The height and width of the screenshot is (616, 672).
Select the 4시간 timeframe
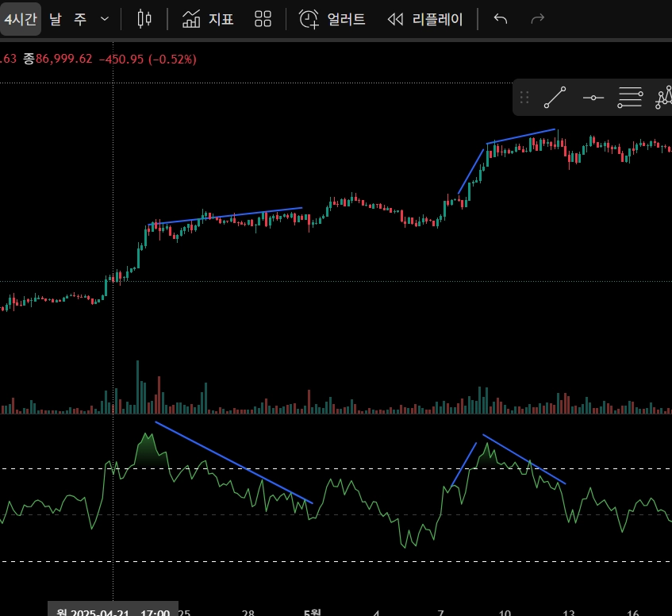21,19
